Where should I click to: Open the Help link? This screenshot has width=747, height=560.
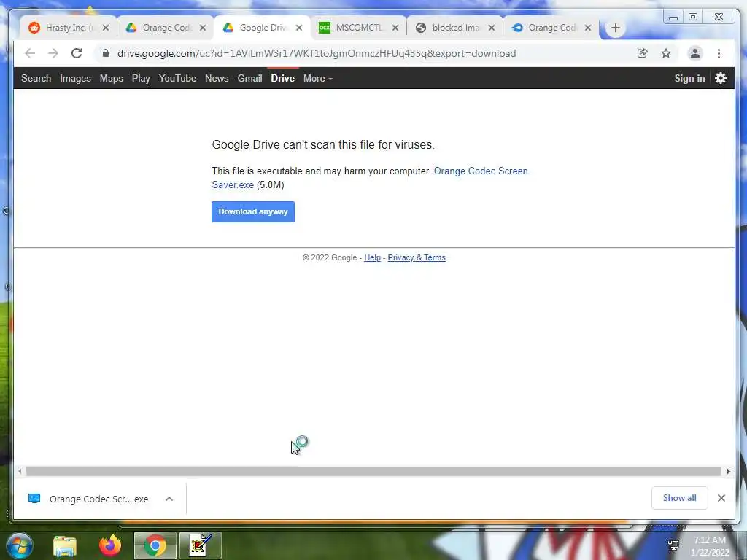372,257
